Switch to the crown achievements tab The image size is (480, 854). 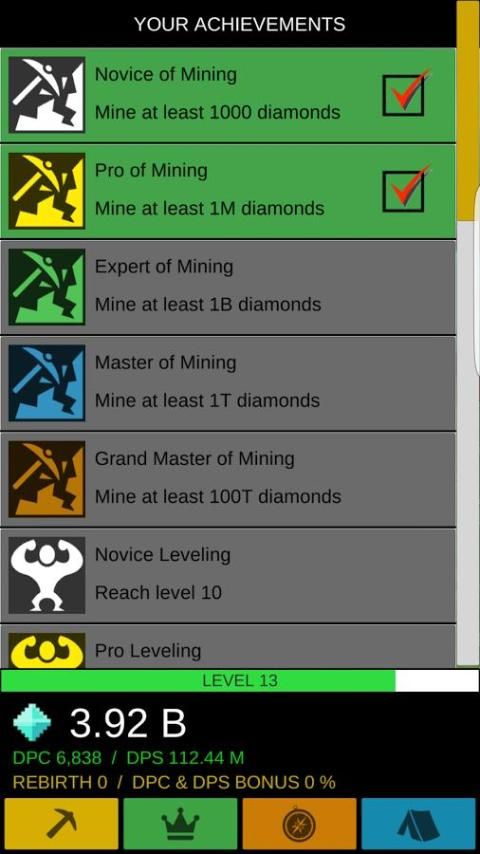click(180, 824)
